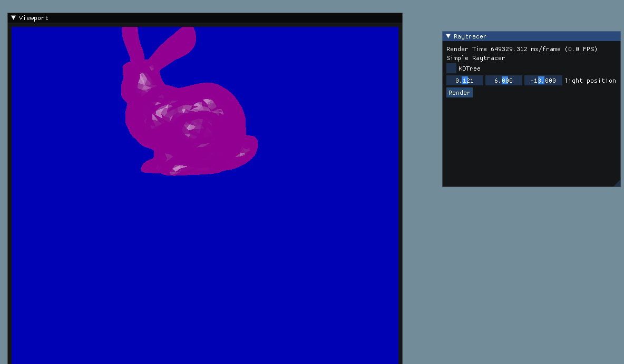
Task: Click the Render Time readout text
Action: click(x=522, y=49)
